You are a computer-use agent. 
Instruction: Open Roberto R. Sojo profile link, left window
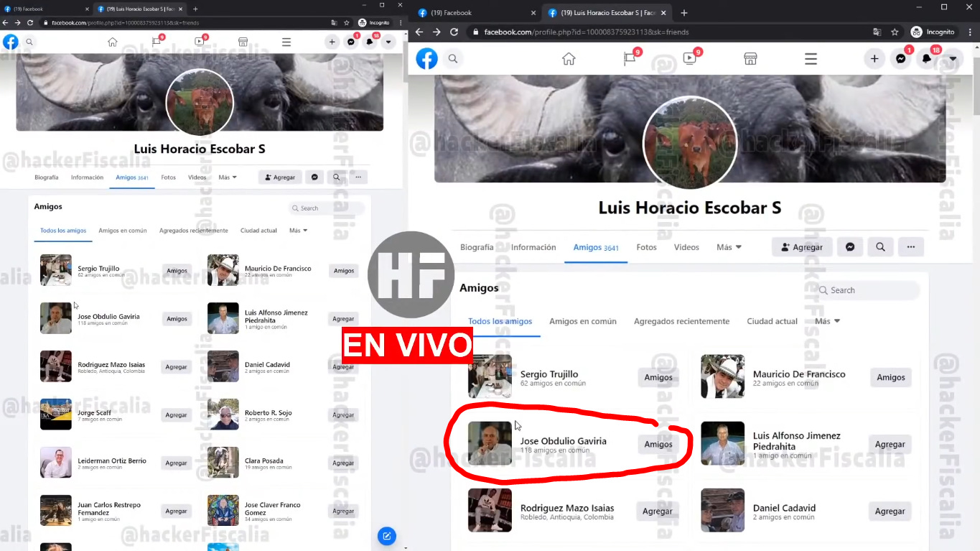[x=269, y=413]
